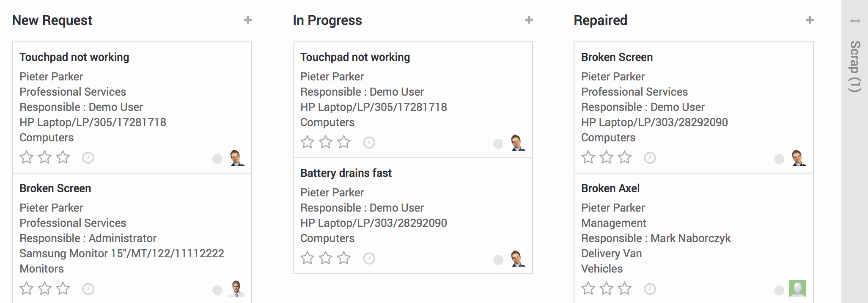The height and width of the screenshot is (303, 868).
Task: Set second star on New Request Touchpad card
Action: click(45, 157)
